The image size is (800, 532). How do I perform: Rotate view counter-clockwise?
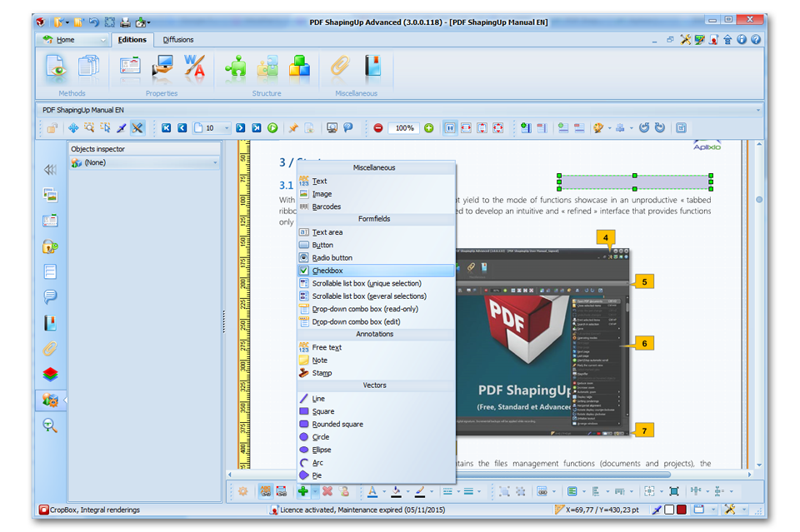(x=644, y=128)
